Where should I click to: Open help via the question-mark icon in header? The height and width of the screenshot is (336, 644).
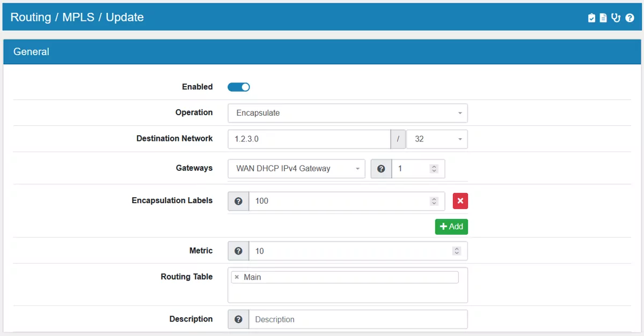tap(630, 18)
